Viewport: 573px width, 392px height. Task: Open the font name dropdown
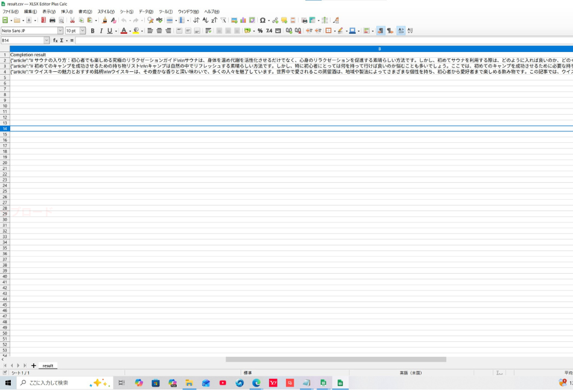coord(60,31)
